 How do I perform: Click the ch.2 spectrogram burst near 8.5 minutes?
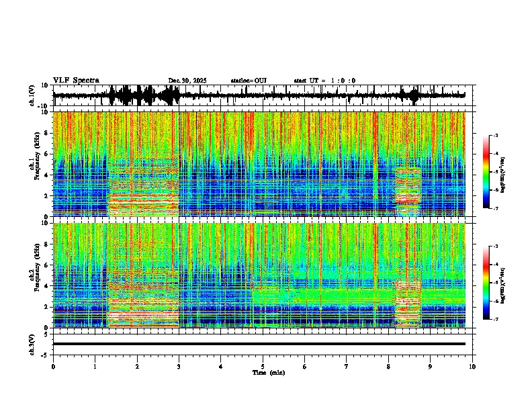pos(408,303)
